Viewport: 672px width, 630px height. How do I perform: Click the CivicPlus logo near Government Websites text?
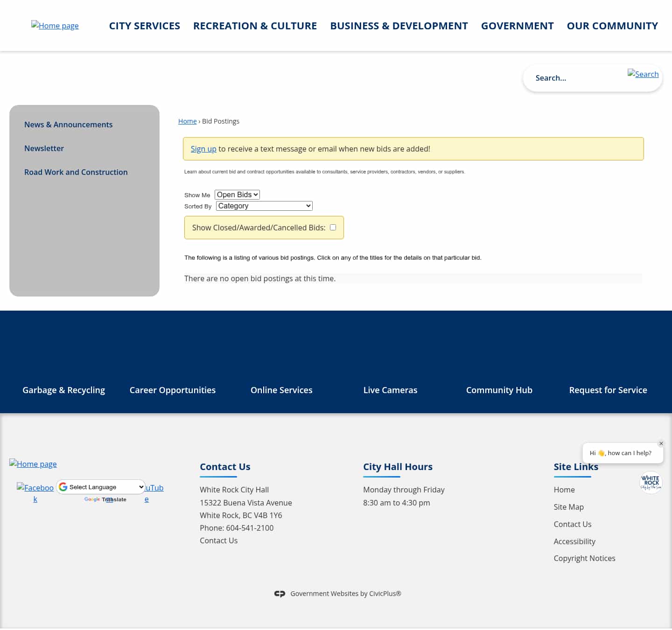click(280, 594)
